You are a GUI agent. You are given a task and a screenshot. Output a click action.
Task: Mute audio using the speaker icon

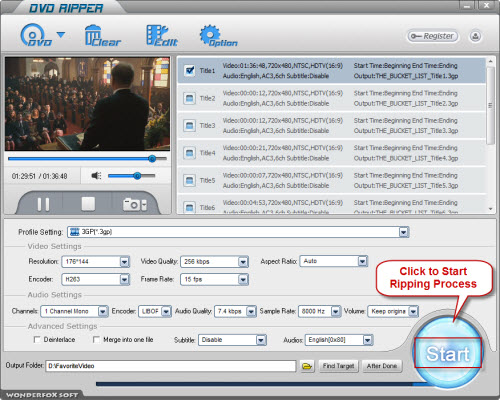point(96,175)
